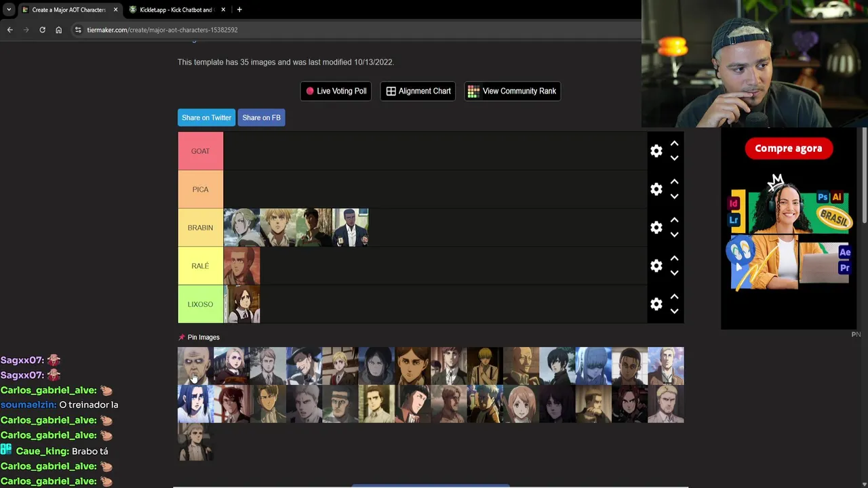
Task: Open GOAT tier row settings gear
Action: [x=656, y=151]
